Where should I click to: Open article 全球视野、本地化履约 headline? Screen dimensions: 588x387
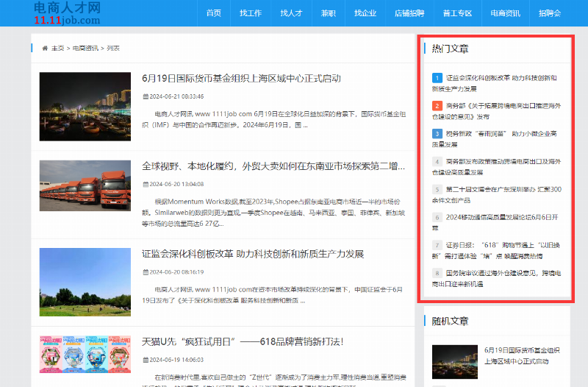[x=273, y=166]
